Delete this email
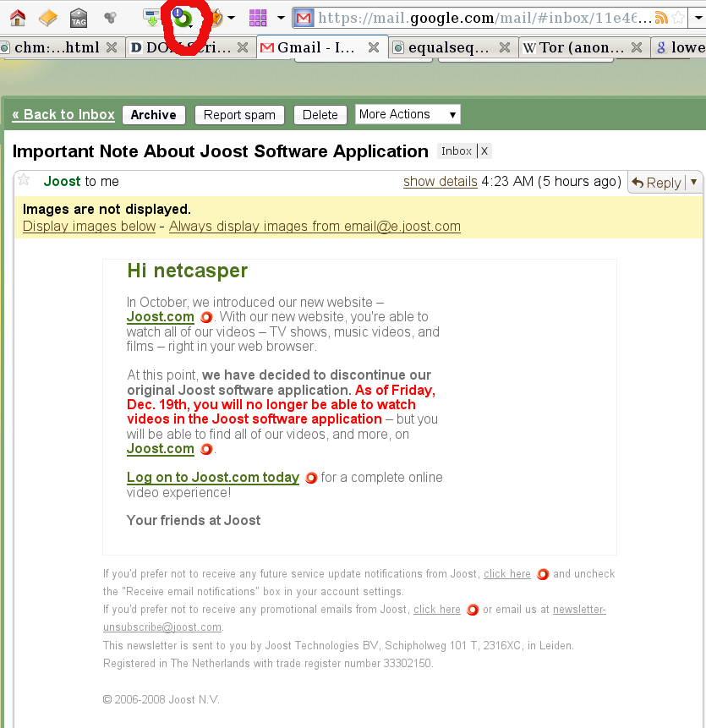 pos(320,115)
